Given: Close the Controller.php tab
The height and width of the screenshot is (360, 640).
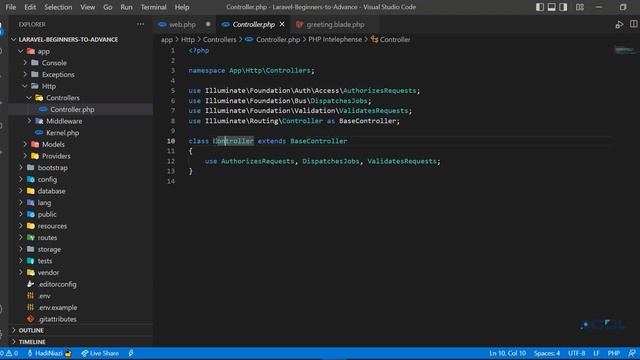Looking at the screenshot, I should [282, 24].
